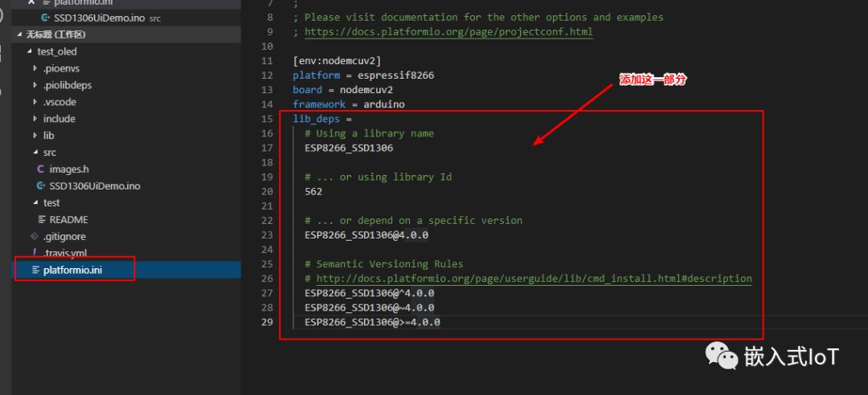Screen dimensions: 868x395
Task: Click the icon beside .travis.yml
Action: (35, 253)
